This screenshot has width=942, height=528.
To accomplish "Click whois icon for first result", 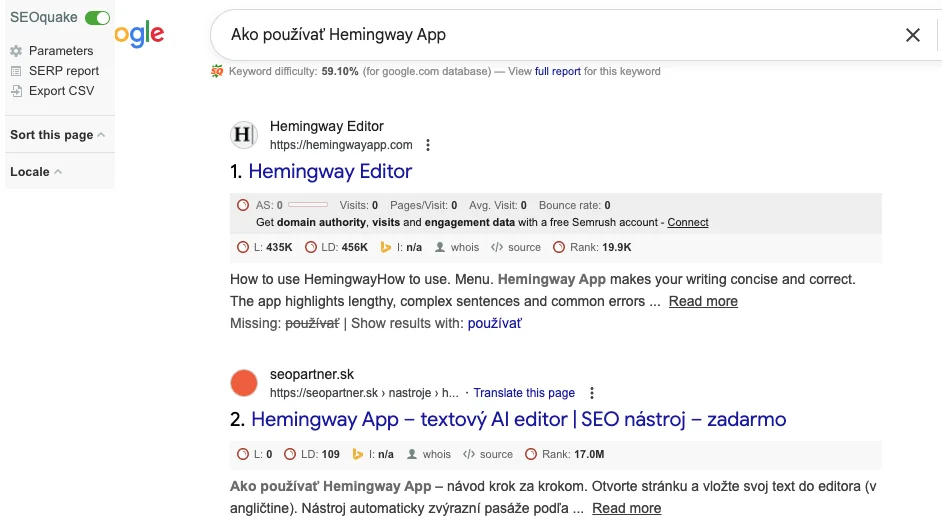I will (457, 247).
